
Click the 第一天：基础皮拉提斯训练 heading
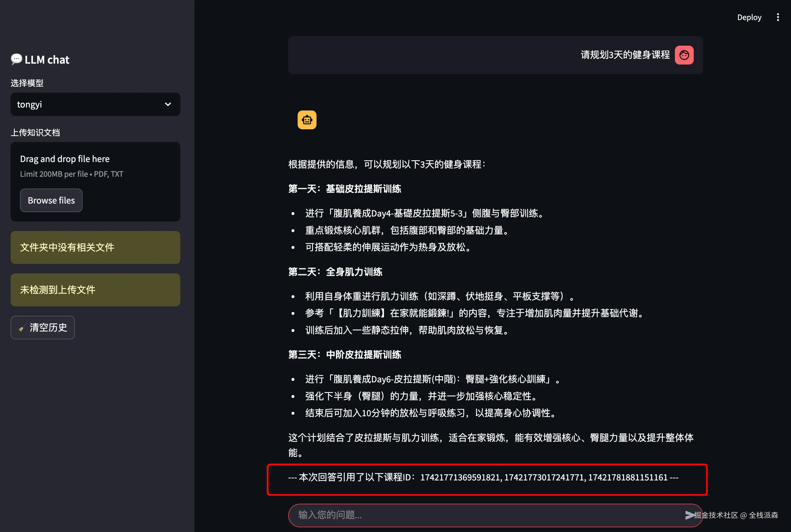[x=344, y=189]
